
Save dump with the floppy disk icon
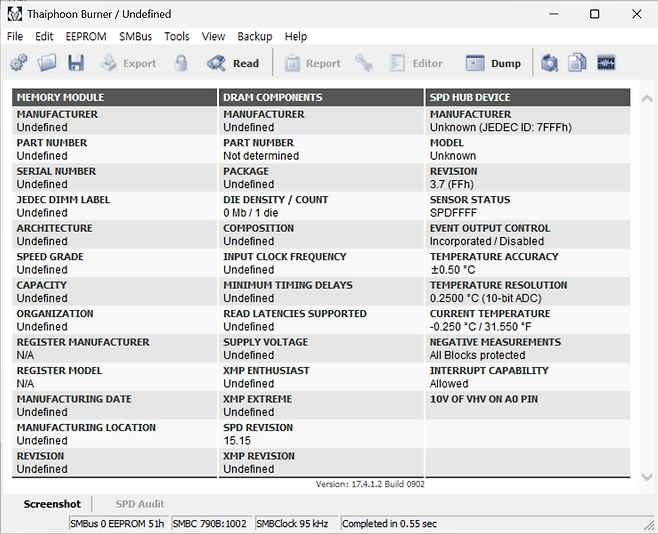click(x=76, y=63)
